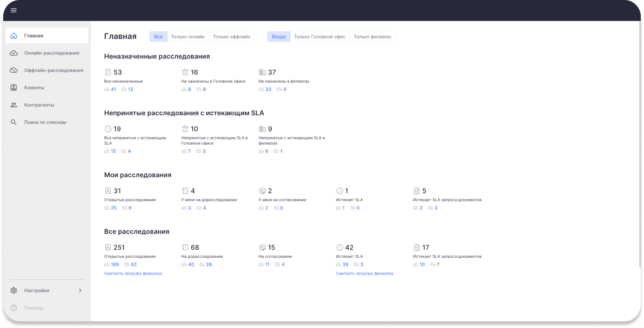Expand the Настройки submenu chevron
This screenshot has width=644, height=328.
[x=80, y=290]
